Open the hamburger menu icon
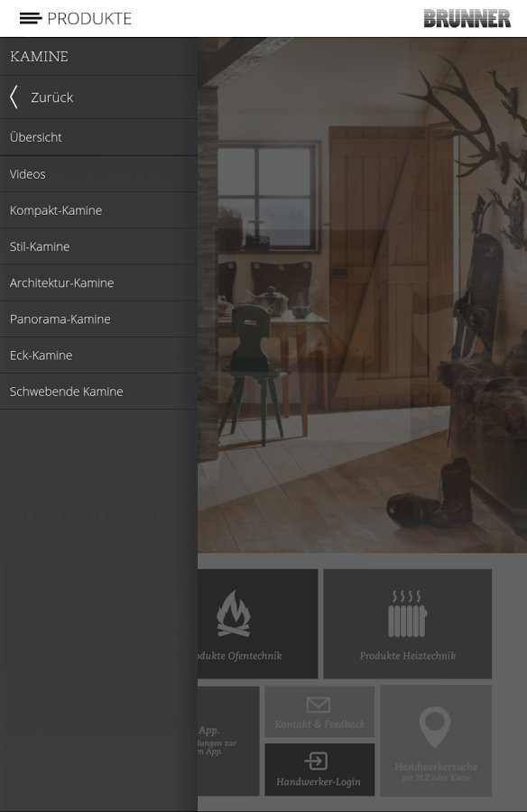The image size is (527, 812). click(x=31, y=19)
